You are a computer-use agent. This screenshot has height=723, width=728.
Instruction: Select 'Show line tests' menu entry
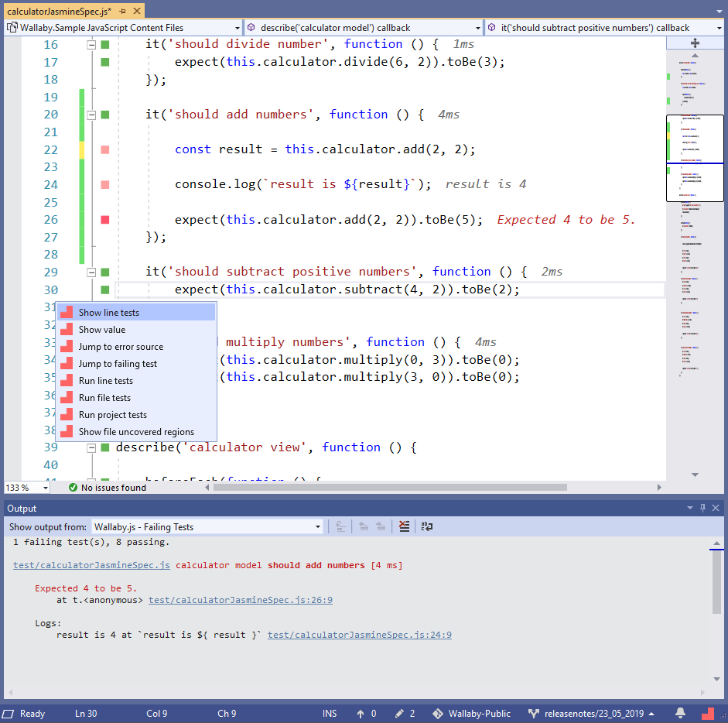(x=136, y=312)
